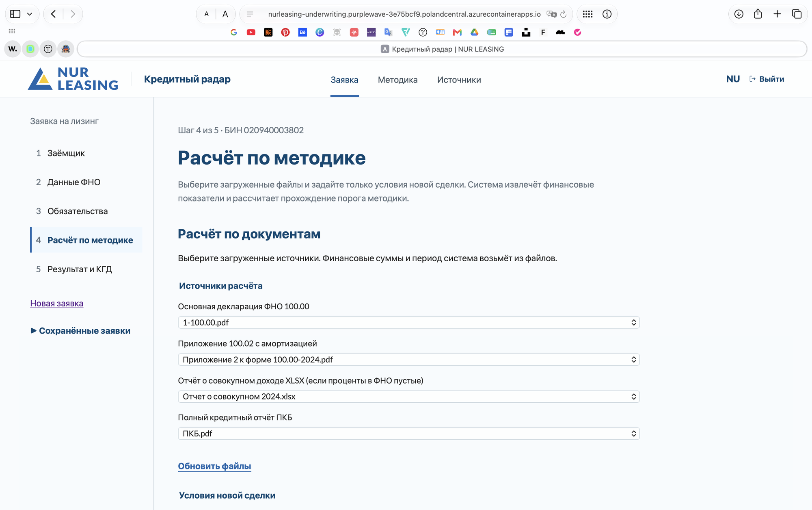Screen dimensions: 812x510
Task: Expand Сохранённые заявки section
Action: click(81, 331)
